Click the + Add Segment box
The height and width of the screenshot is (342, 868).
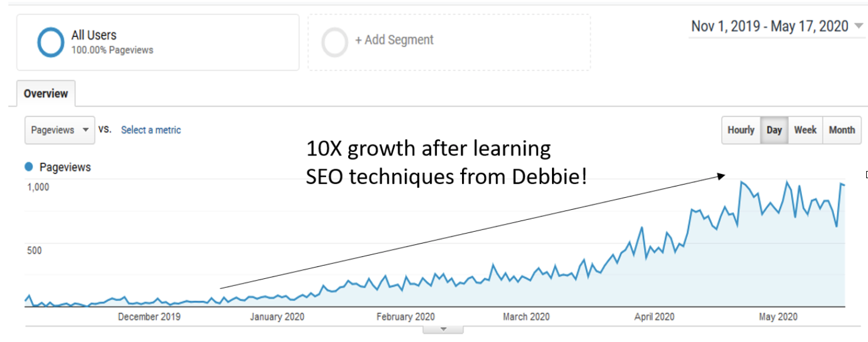449,42
